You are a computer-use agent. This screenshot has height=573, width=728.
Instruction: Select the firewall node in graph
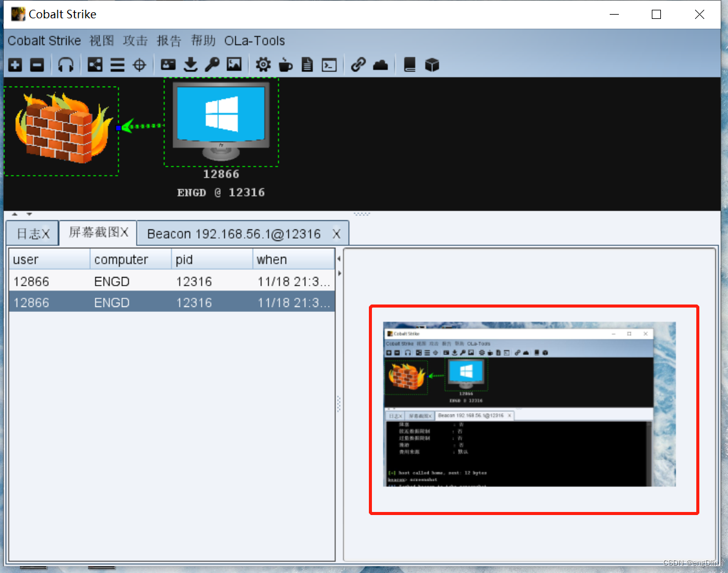(x=62, y=131)
